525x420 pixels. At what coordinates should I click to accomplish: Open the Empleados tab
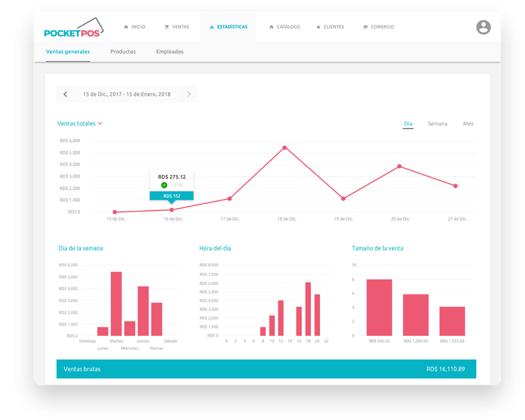170,51
